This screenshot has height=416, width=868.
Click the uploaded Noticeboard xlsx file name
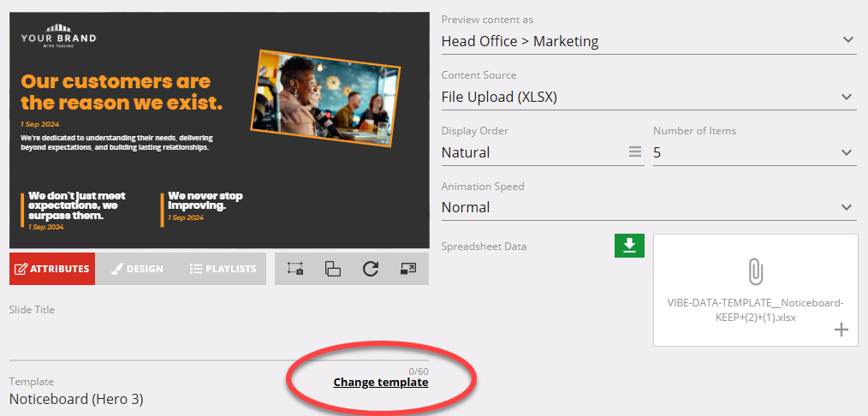755,309
